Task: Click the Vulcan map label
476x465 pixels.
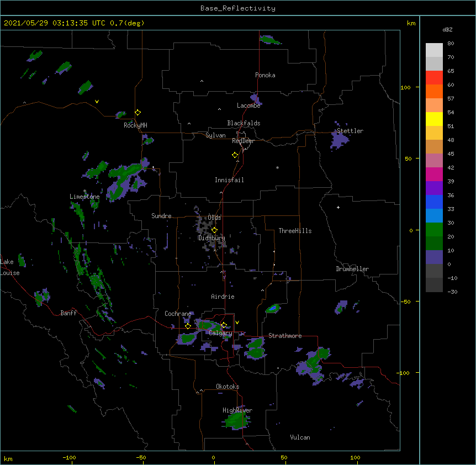Action: (x=300, y=437)
